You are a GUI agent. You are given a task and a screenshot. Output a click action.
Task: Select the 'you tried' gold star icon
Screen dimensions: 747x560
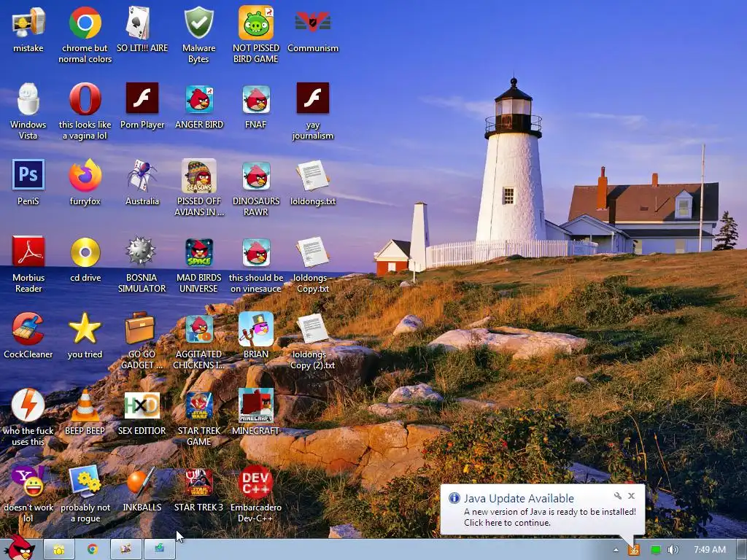point(85,329)
